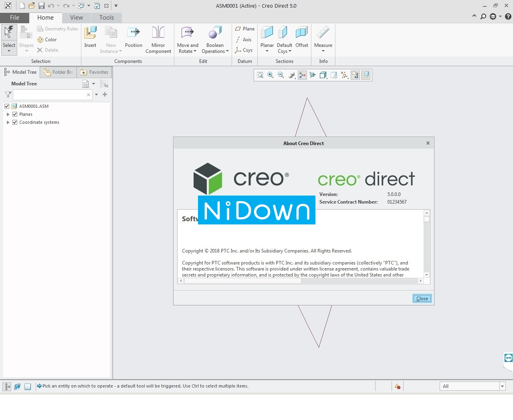Open the File menu
The image size is (513, 420).
(14, 18)
